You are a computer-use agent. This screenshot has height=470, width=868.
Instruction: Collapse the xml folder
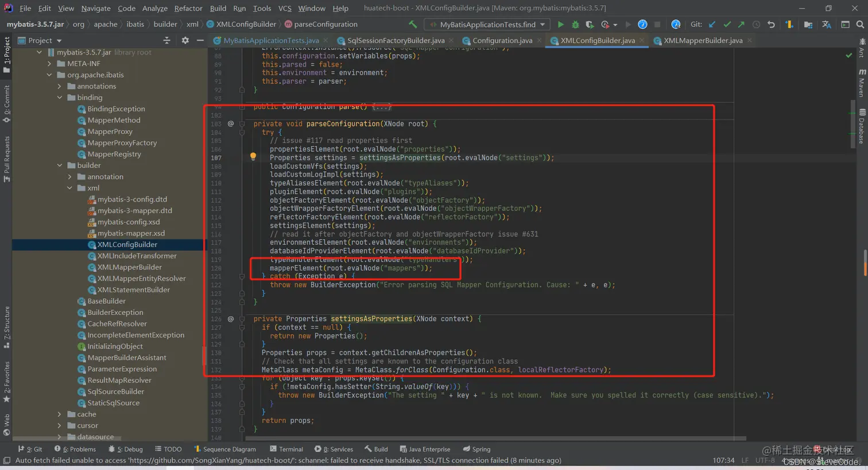coord(69,188)
